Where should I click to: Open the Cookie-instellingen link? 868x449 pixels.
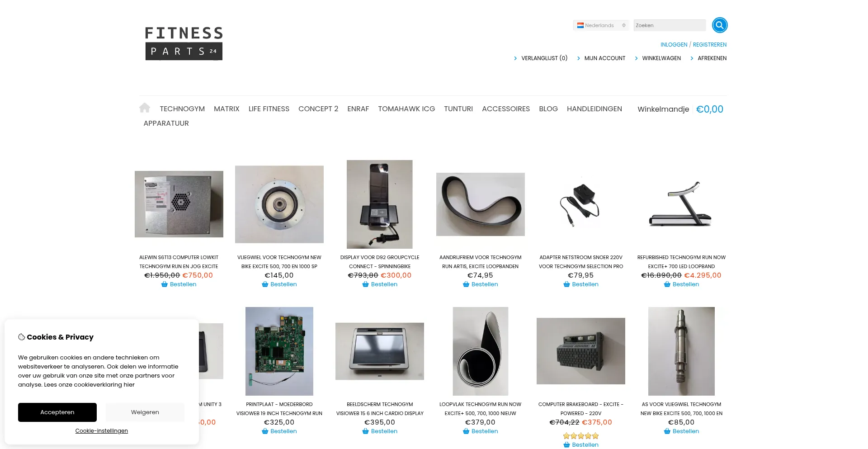(x=102, y=431)
